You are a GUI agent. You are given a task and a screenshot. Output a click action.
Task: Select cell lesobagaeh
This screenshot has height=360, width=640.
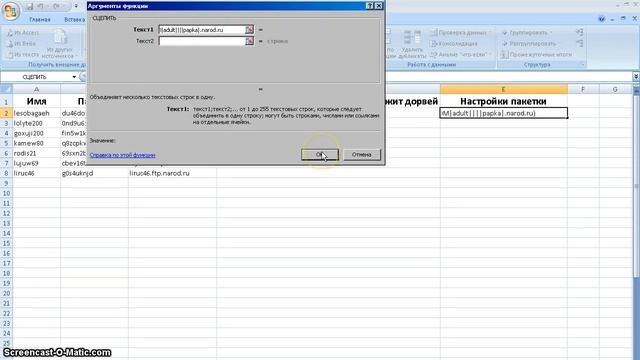(x=36, y=113)
